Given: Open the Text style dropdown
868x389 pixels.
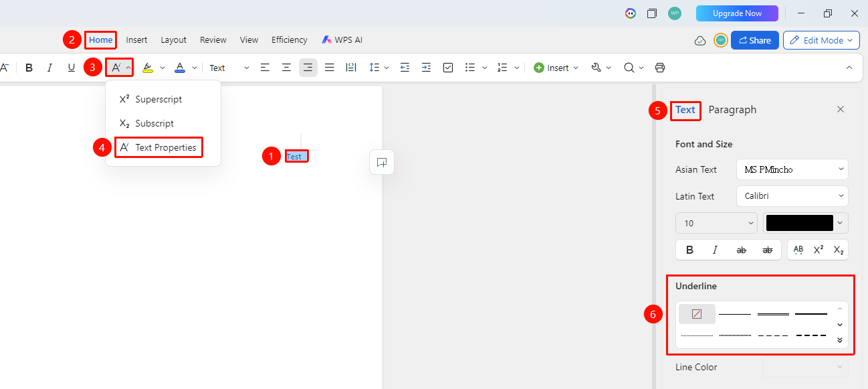Looking at the screenshot, I should 229,68.
